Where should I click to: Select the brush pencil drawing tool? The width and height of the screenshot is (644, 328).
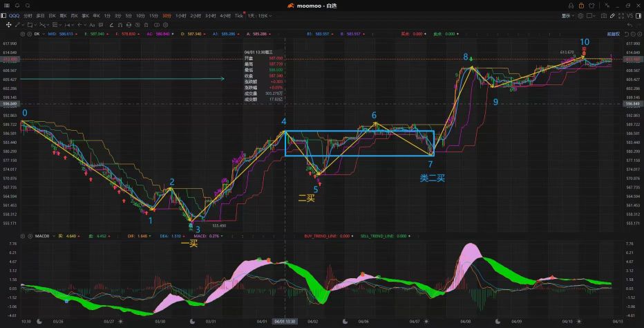click(x=111, y=25)
